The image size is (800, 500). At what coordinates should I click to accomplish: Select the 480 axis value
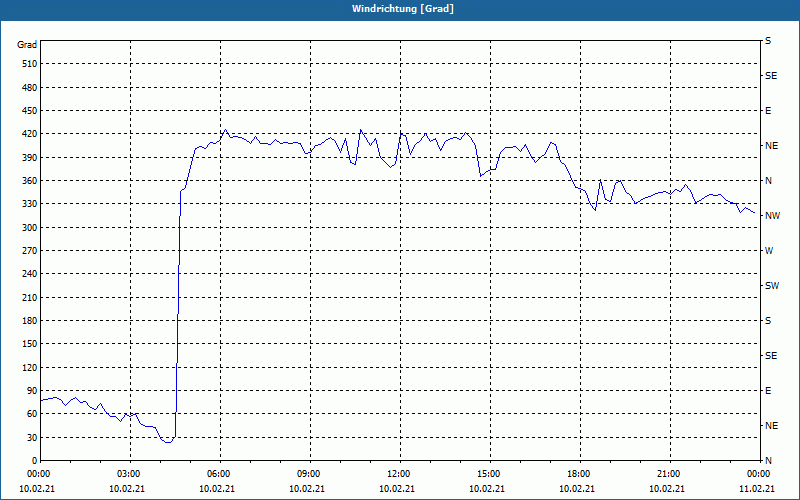(x=30, y=88)
